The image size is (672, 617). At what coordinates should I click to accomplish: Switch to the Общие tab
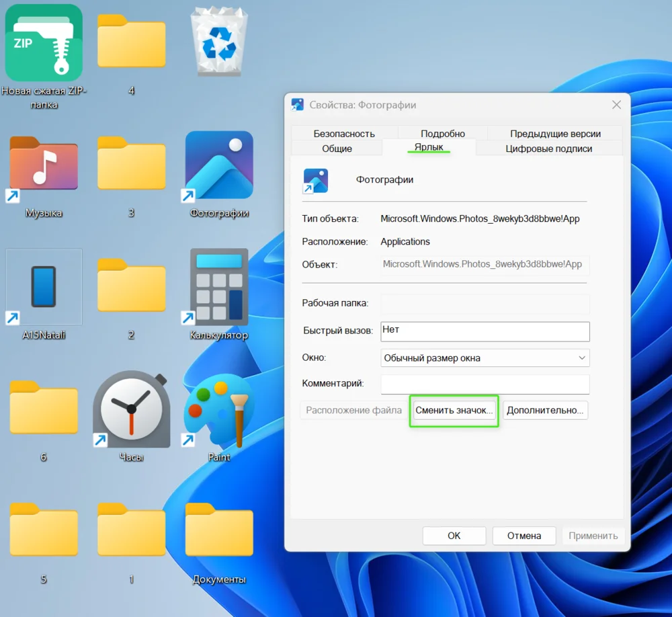pos(337,149)
